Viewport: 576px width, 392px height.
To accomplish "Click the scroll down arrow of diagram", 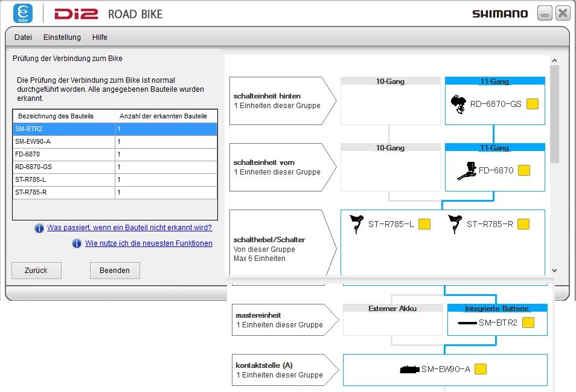I will tap(555, 271).
